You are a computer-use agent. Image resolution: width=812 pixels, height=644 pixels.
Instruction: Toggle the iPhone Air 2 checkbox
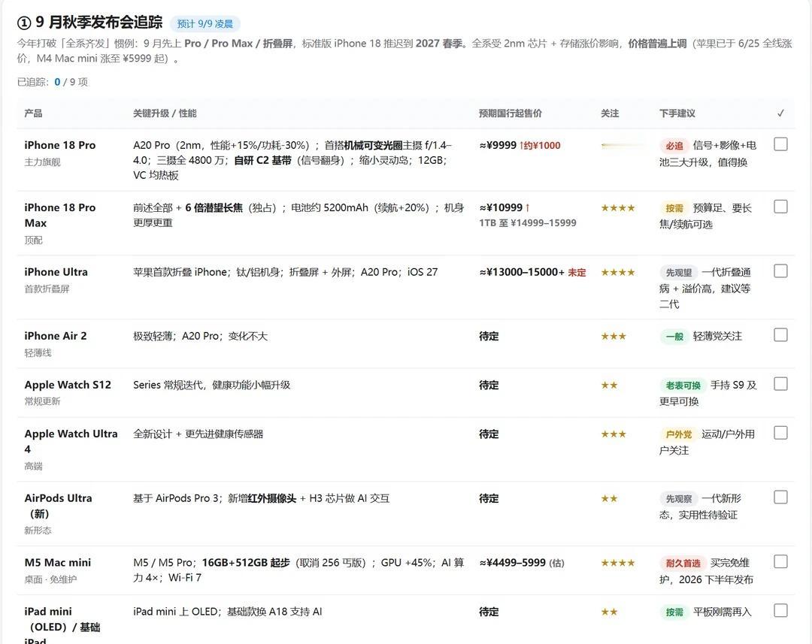pyautogui.click(x=780, y=335)
